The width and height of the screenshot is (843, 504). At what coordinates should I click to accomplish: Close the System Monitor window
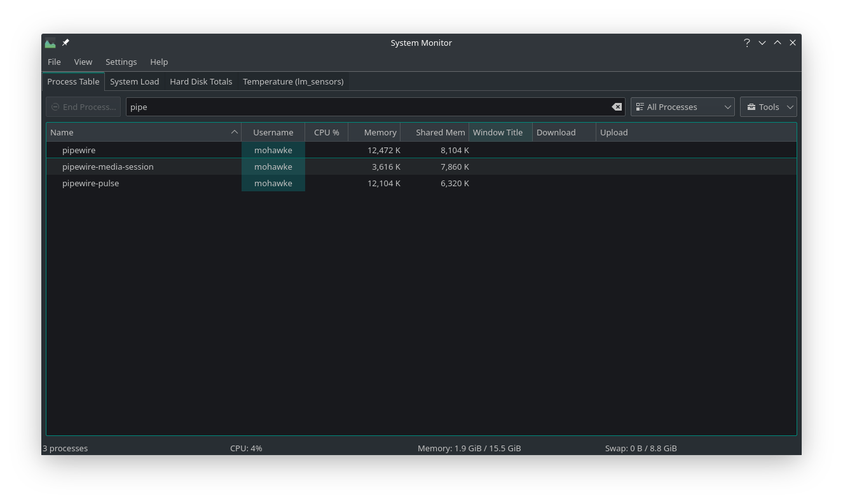pos(792,43)
